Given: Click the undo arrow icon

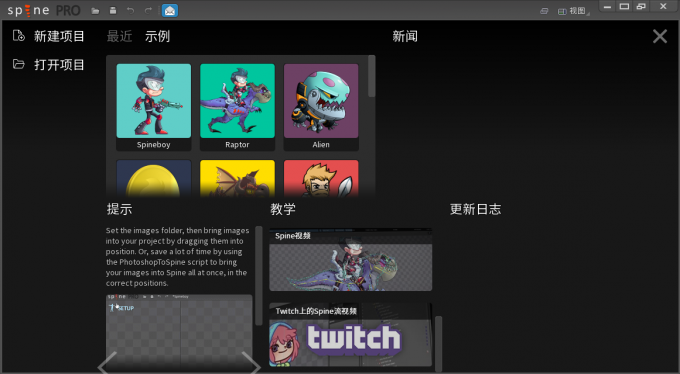Looking at the screenshot, I should pos(130,11).
